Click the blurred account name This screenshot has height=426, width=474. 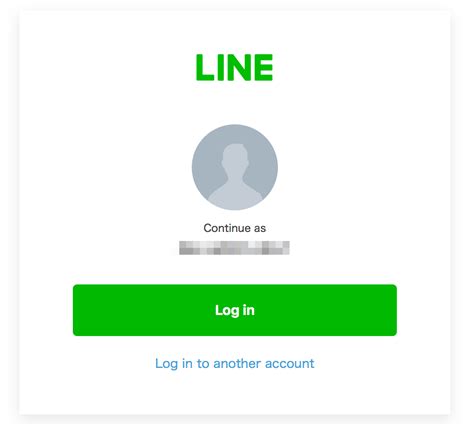pos(234,248)
